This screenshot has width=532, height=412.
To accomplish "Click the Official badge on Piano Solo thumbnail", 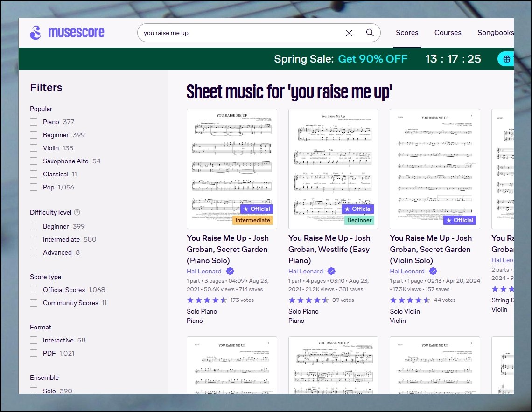I will (257, 209).
